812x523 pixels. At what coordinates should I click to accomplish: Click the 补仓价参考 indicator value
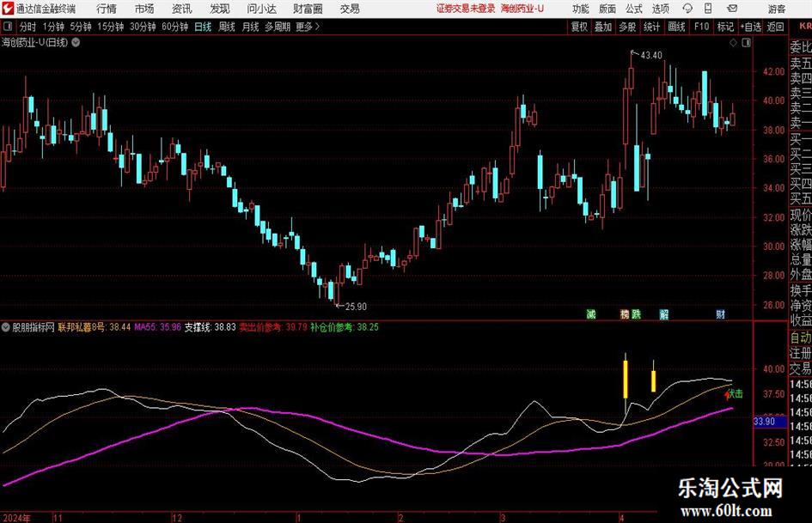[345, 326]
